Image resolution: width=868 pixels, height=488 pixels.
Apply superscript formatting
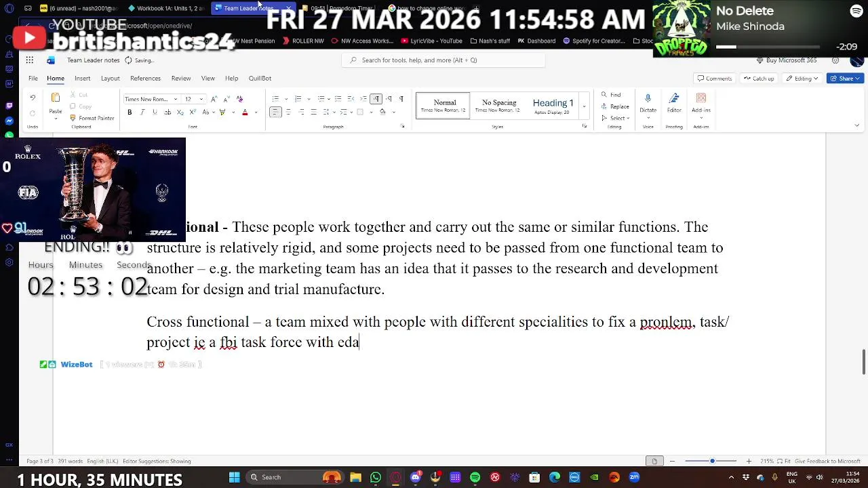193,113
